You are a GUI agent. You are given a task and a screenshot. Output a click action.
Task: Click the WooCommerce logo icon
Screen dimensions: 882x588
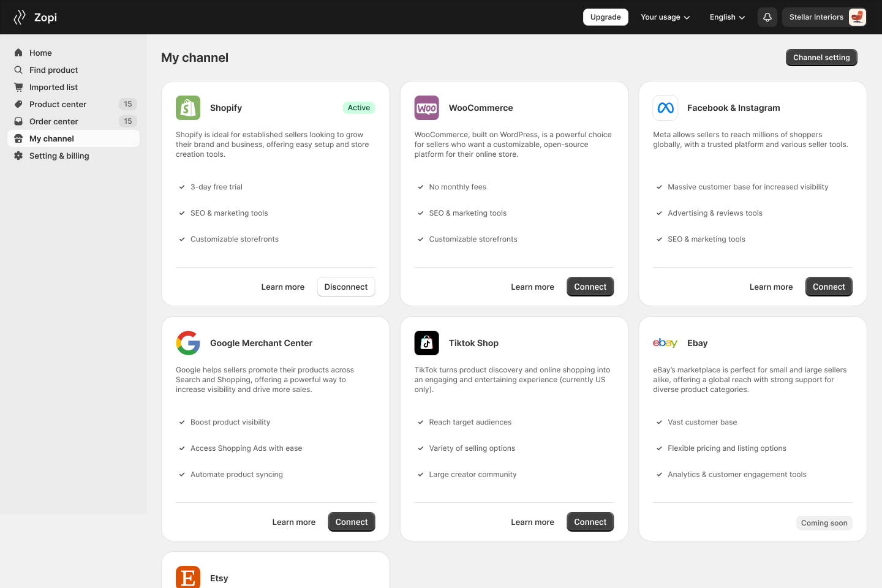pyautogui.click(x=427, y=108)
